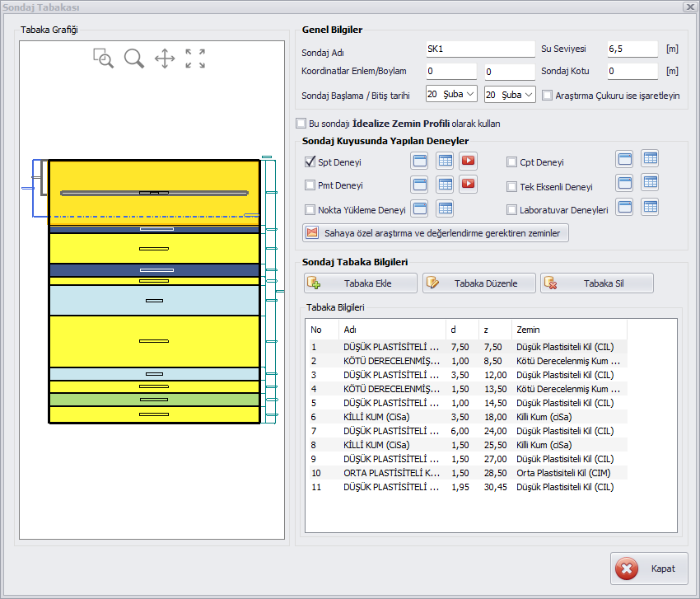The height and width of the screenshot is (599, 700).
Task: Uncheck the Spt Deneyi checkbox
Action: click(x=310, y=161)
